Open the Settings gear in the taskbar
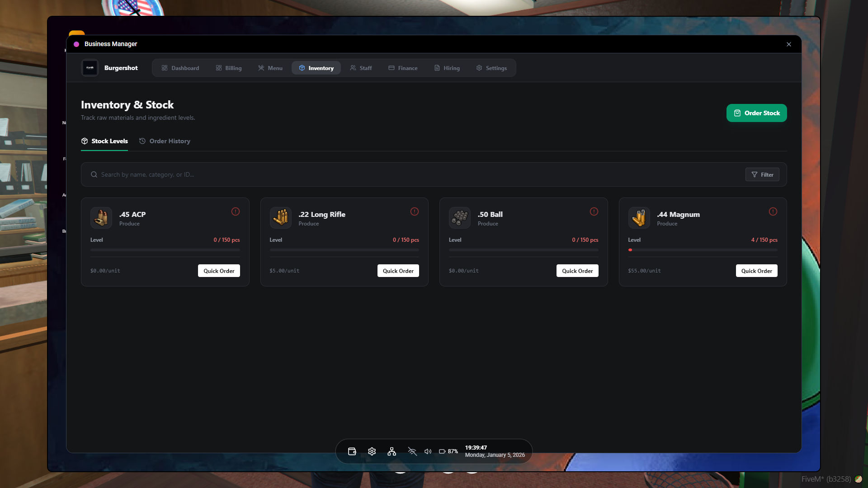The image size is (868, 488). click(372, 451)
